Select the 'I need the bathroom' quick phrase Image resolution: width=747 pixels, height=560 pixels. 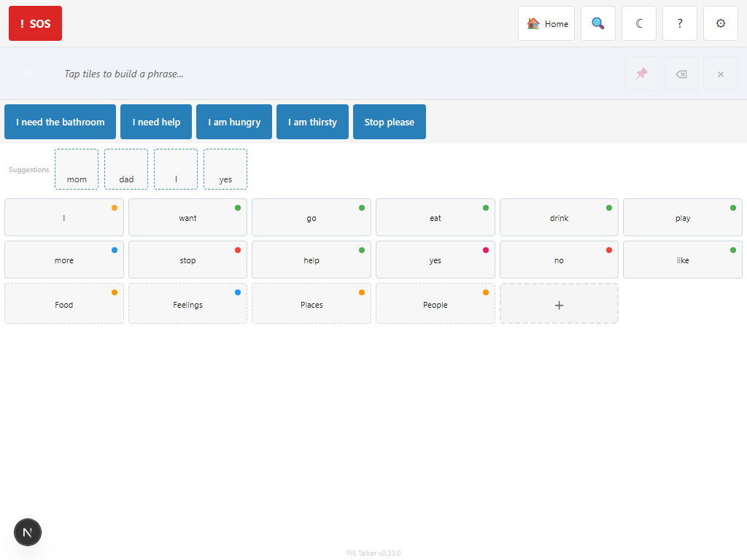tap(61, 122)
